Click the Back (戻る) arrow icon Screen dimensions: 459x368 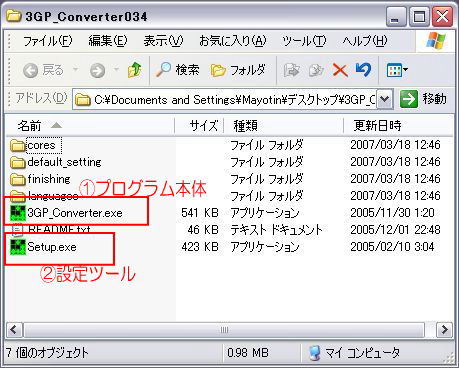coord(30,71)
